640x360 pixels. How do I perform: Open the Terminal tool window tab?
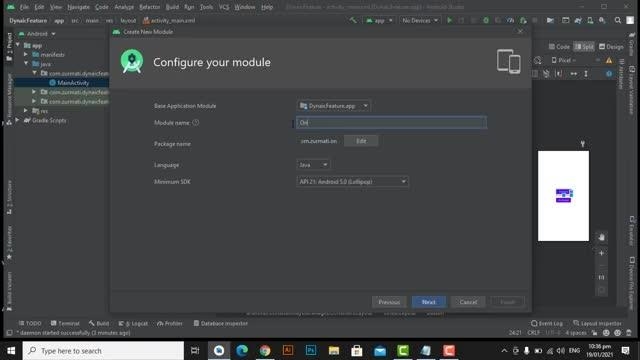click(65, 323)
